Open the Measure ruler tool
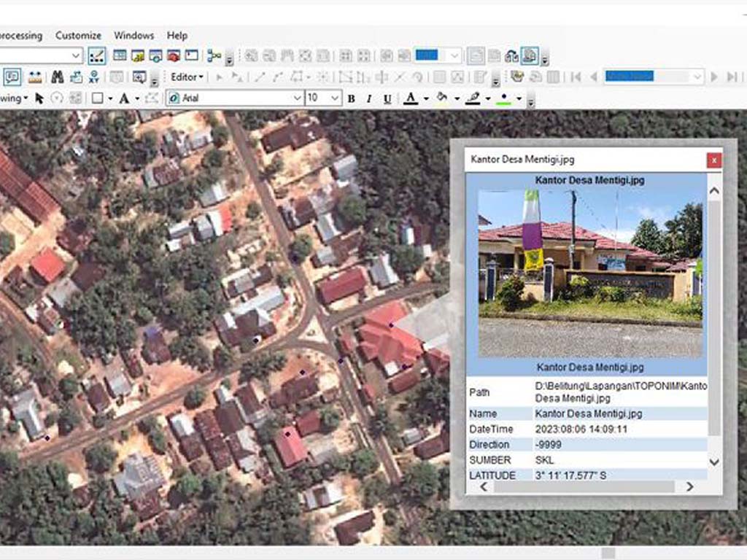This screenshot has height=560, width=747. click(35, 77)
